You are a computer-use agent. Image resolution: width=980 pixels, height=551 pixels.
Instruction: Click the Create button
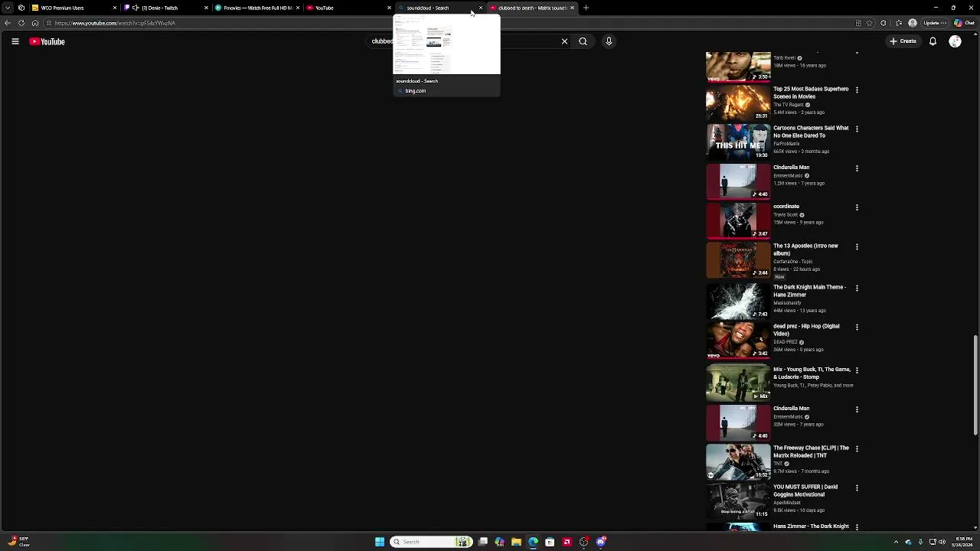click(903, 41)
